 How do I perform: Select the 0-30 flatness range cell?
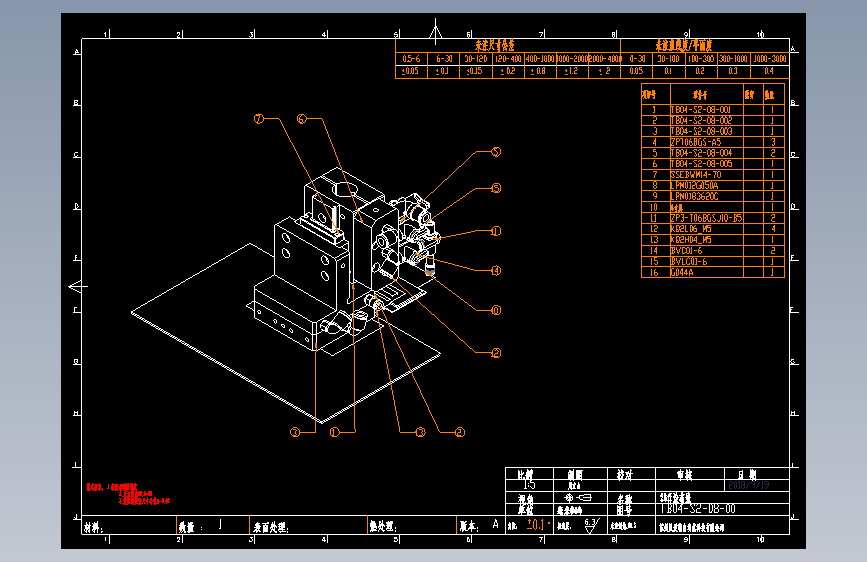click(637, 59)
